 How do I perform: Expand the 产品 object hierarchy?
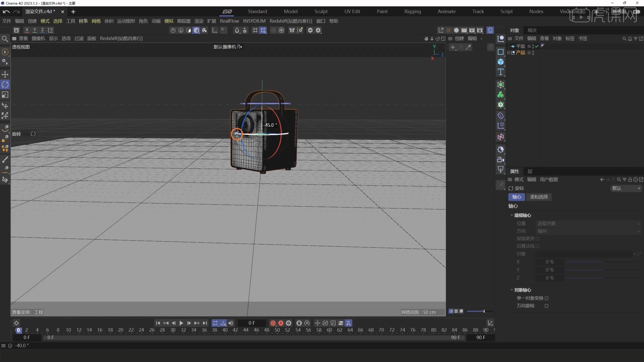point(509,53)
